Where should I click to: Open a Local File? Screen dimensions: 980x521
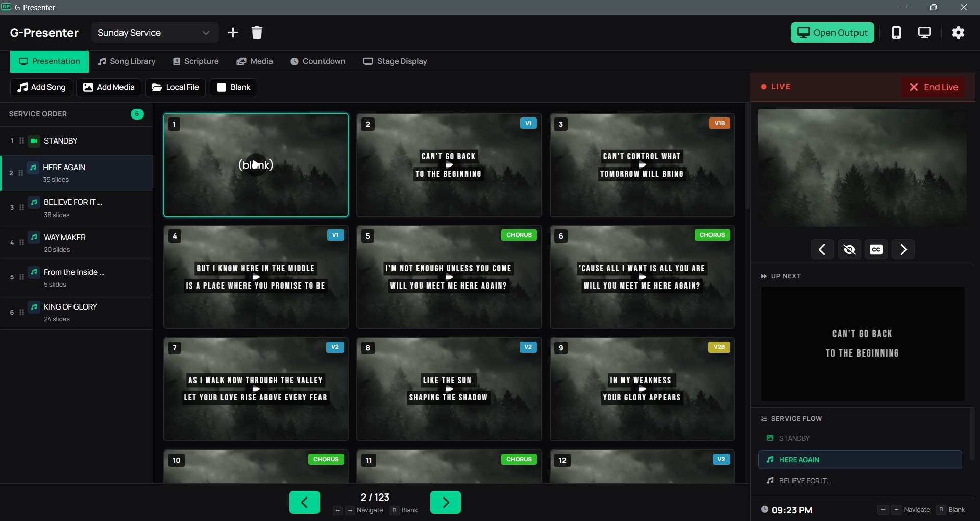coord(157,87)
